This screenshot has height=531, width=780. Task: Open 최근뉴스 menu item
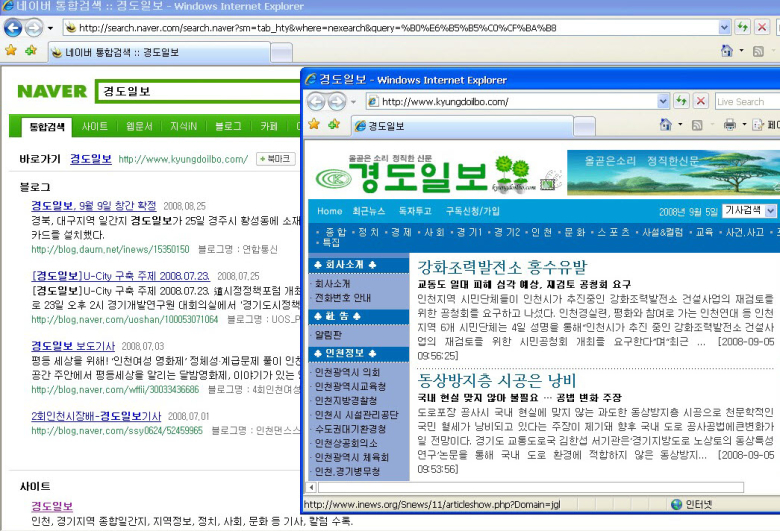[369, 211]
